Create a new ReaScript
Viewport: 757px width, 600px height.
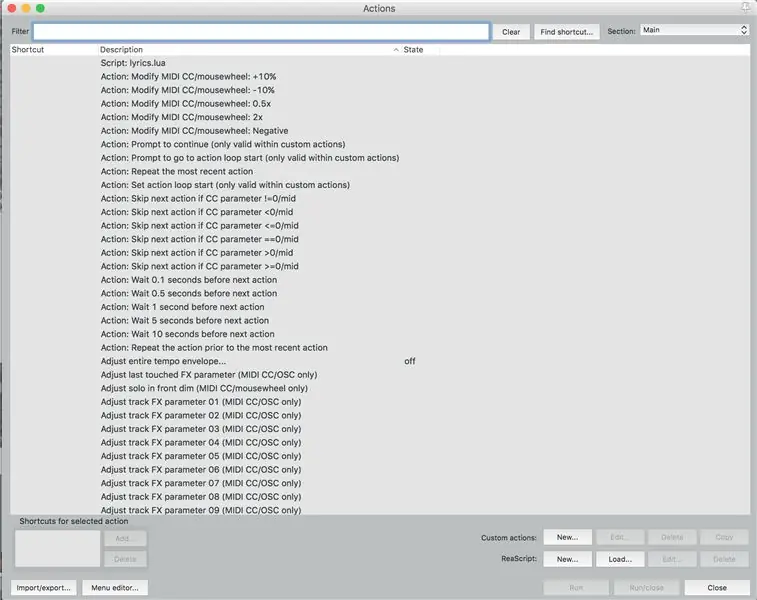tap(567, 559)
